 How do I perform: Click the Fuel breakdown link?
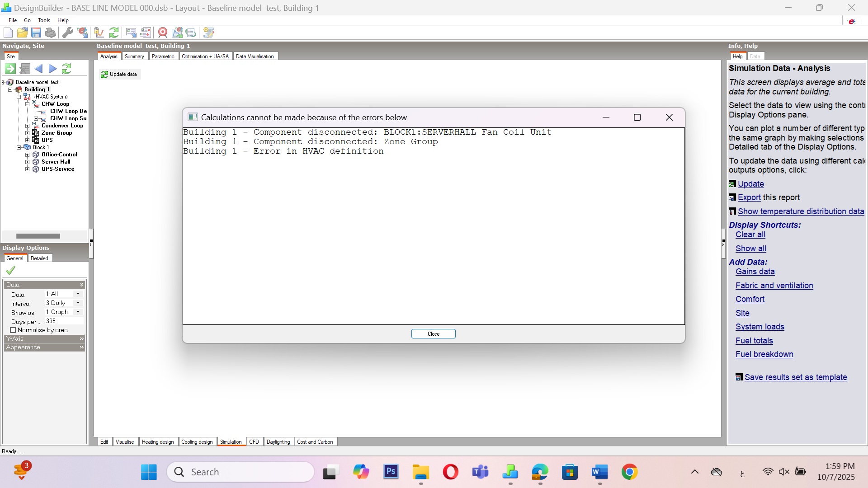764,355
